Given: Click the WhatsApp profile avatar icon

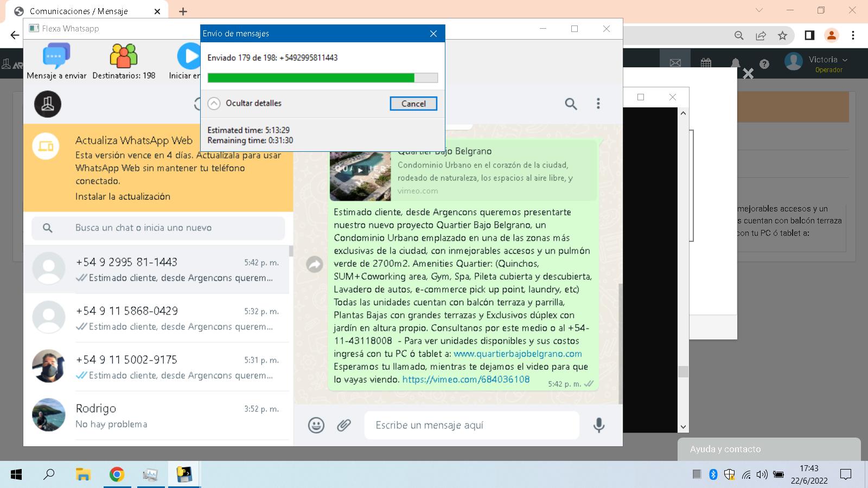Looking at the screenshot, I should (x=48, y=104).
